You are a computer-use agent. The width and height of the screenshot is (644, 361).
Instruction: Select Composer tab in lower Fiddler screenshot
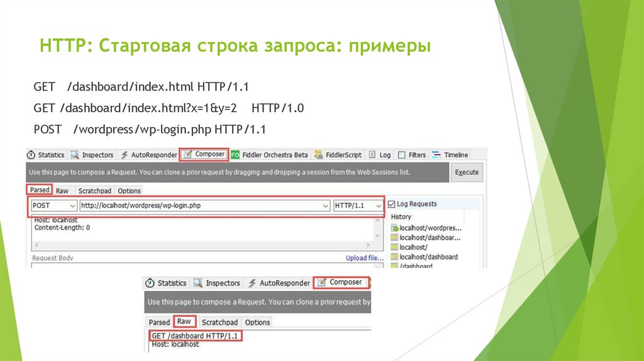[341, 282]
